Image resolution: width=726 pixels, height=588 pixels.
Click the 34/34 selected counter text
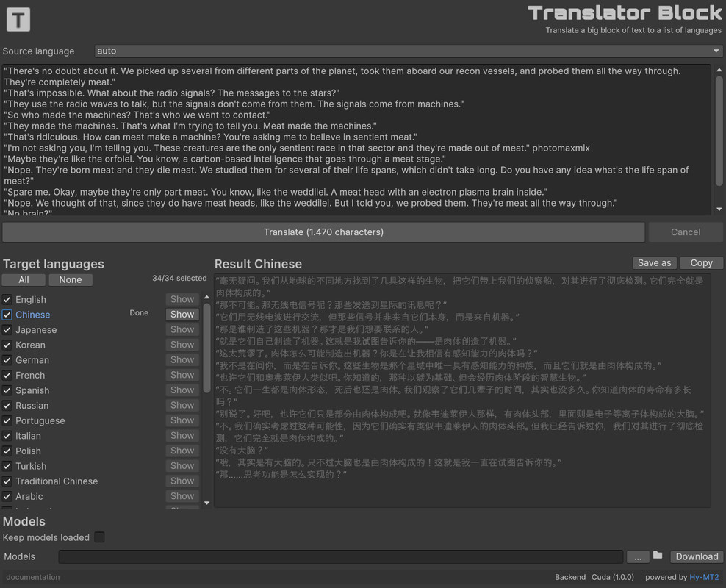[x=179, y=279]
